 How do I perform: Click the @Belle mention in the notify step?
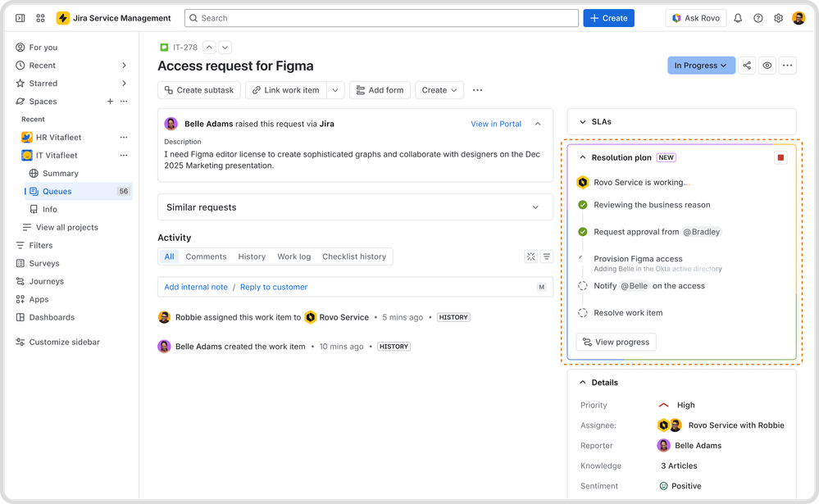click(x=634, y=286)
